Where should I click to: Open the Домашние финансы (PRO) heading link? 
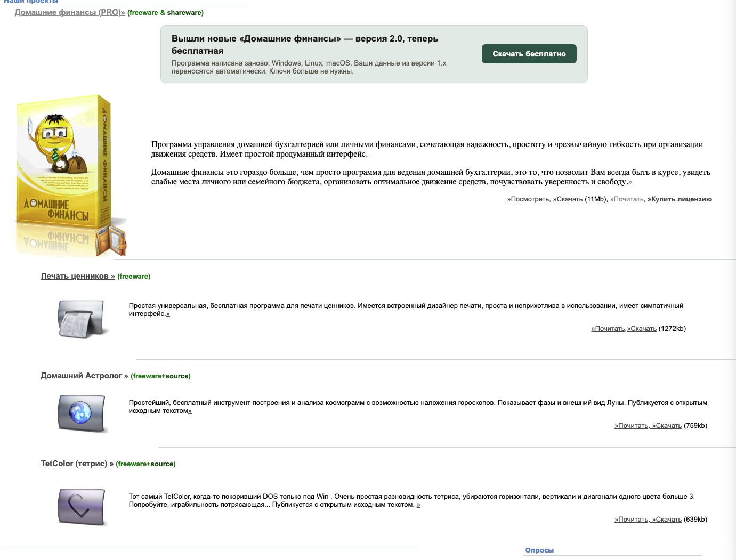pyautogui.click(x=70, y=12)
